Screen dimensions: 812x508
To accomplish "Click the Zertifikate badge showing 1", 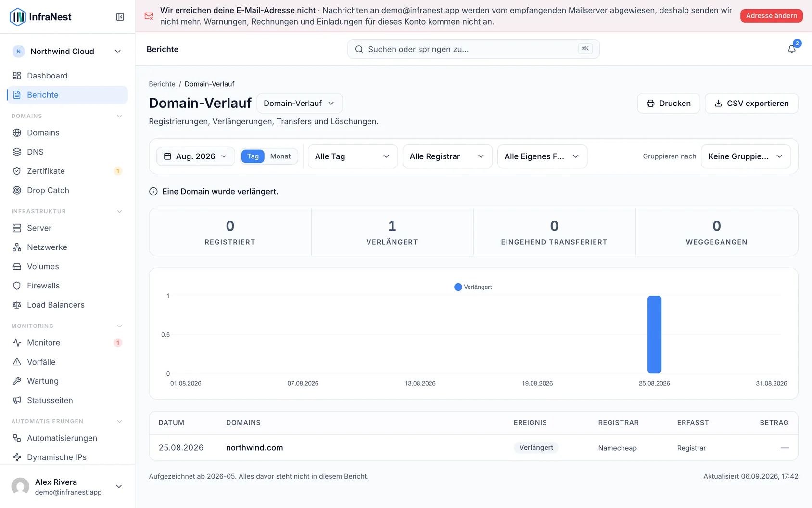I will pos(118,171).
